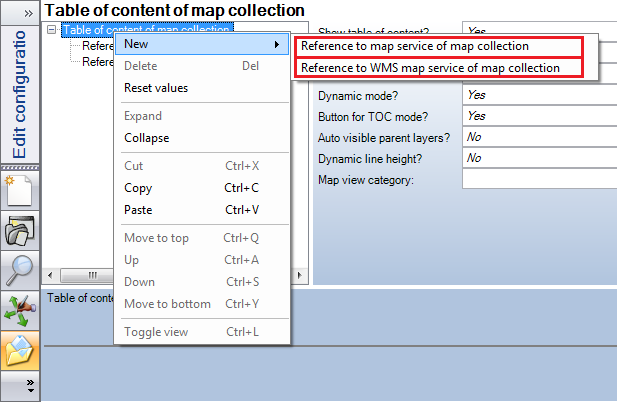Image resolution: width=617 pixels, height=402 pixels.
Task: Click the Table of content of map collection heading
Action: coord(175,11)
